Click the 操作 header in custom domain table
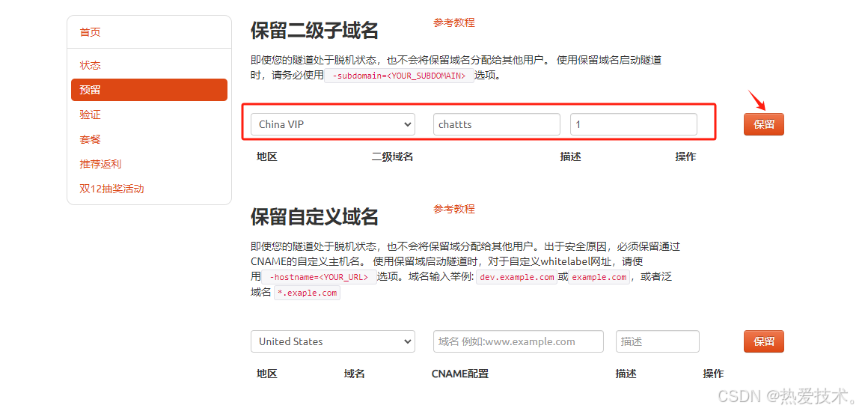The height and width of the screenshot is (411, 868). pyautogui.click(x=714, y=374)
